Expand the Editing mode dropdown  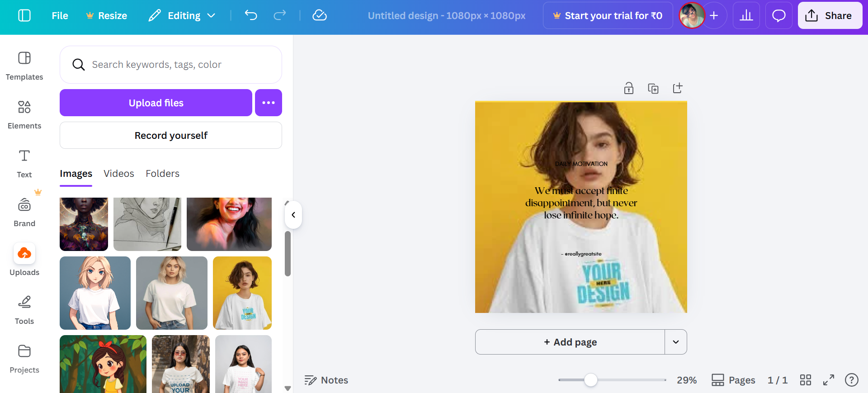point(182,15)
